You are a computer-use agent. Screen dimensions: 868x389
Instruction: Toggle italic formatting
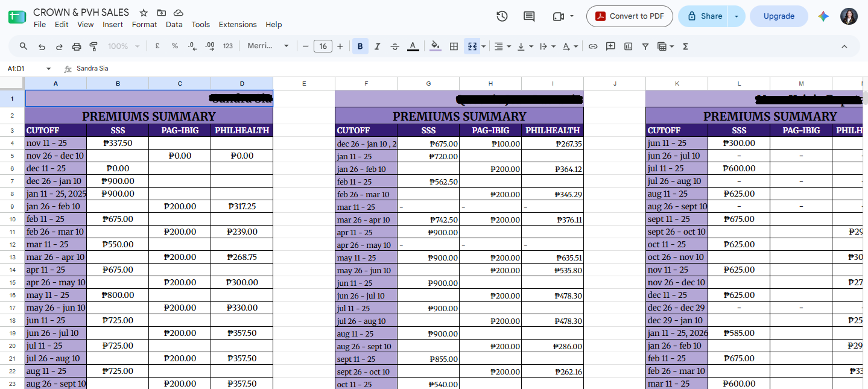[378, 46]
